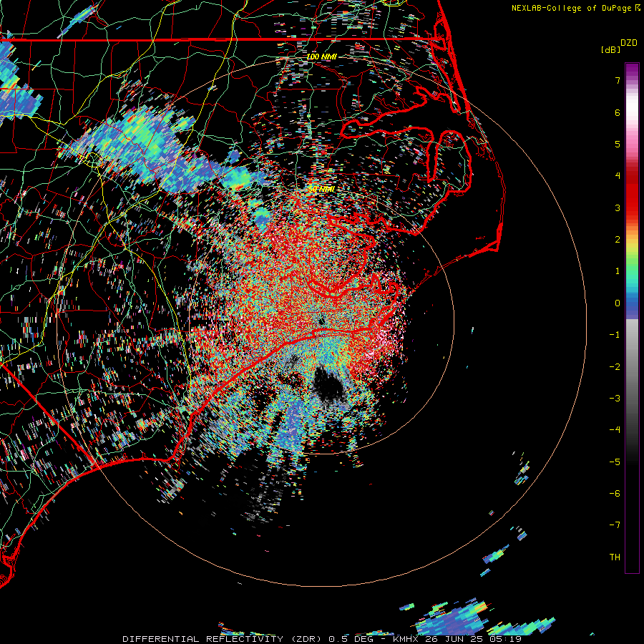Select the ZDR color scale bar
Screen dimensions: 644x644
(x=632, y=318)
